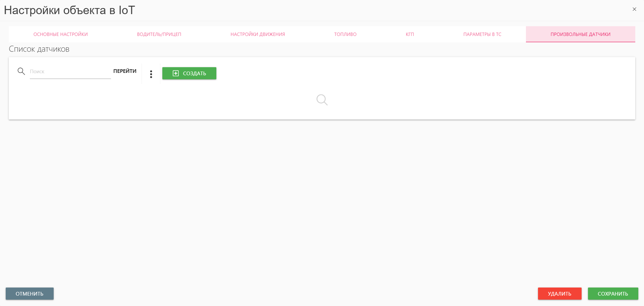
Task: Open the КГП tab
Action: click(410, 34)
